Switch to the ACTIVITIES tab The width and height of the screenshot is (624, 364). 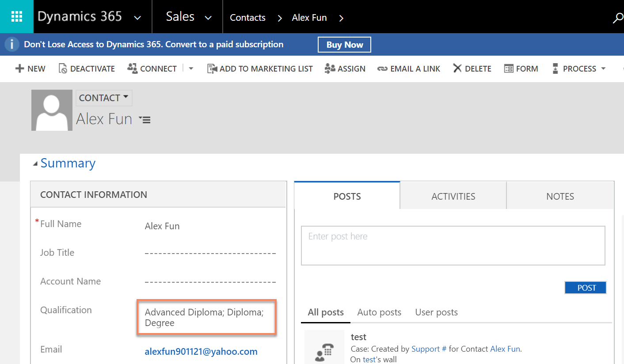(453, 196)
